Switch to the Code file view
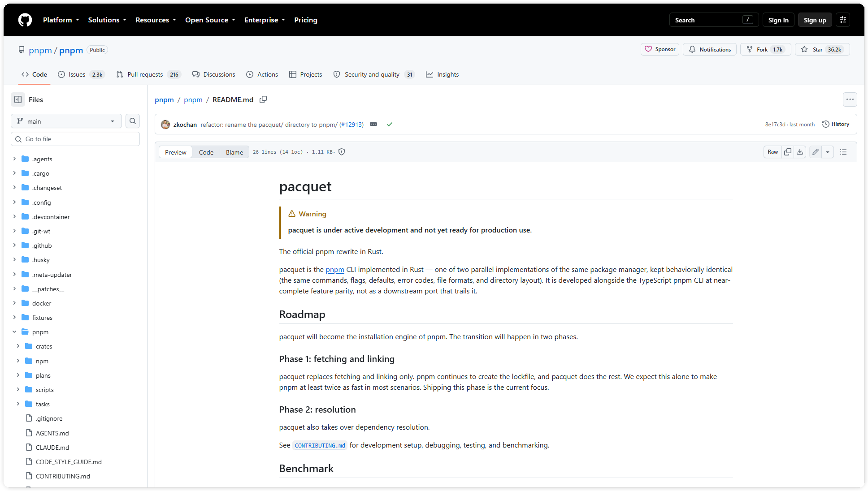This screenshot has height=491, width=868. (206, 152)
